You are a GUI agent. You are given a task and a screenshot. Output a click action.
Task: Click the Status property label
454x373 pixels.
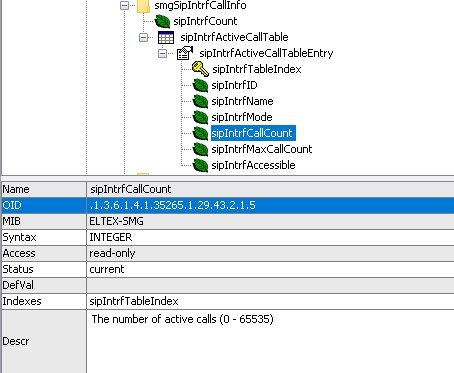tap(18, 269)
